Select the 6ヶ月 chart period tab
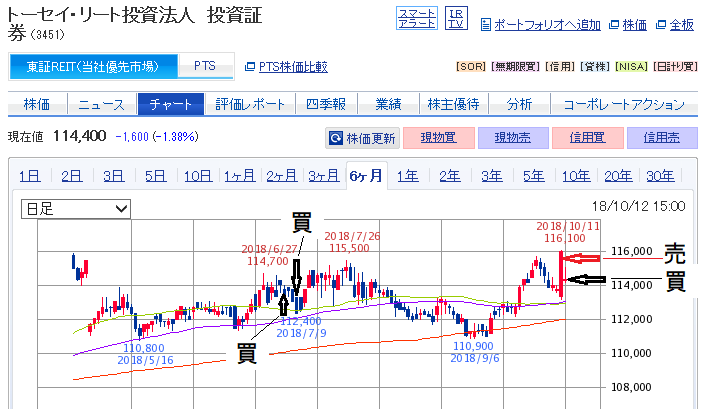Image resolution: width=705 pixels, height=409 pixels. coord(366,176)
